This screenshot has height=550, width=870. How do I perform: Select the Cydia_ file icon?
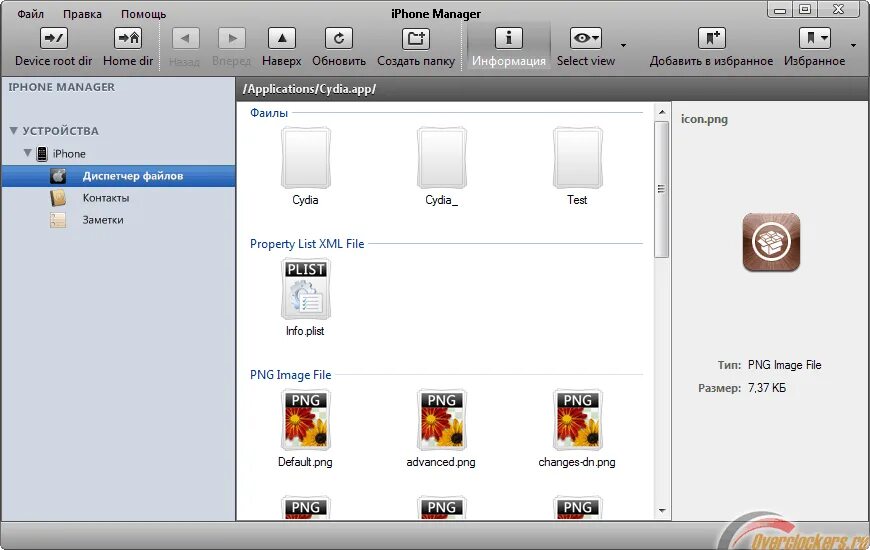coord(442,159)
